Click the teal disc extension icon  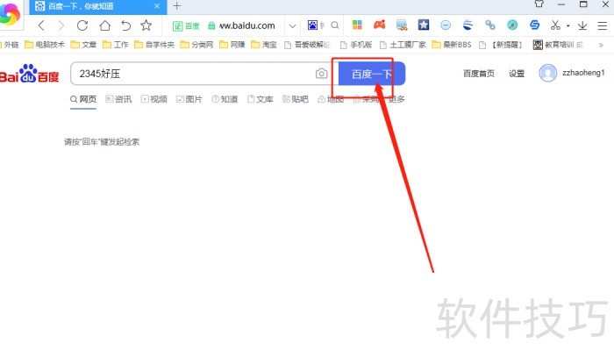(512, 25)
